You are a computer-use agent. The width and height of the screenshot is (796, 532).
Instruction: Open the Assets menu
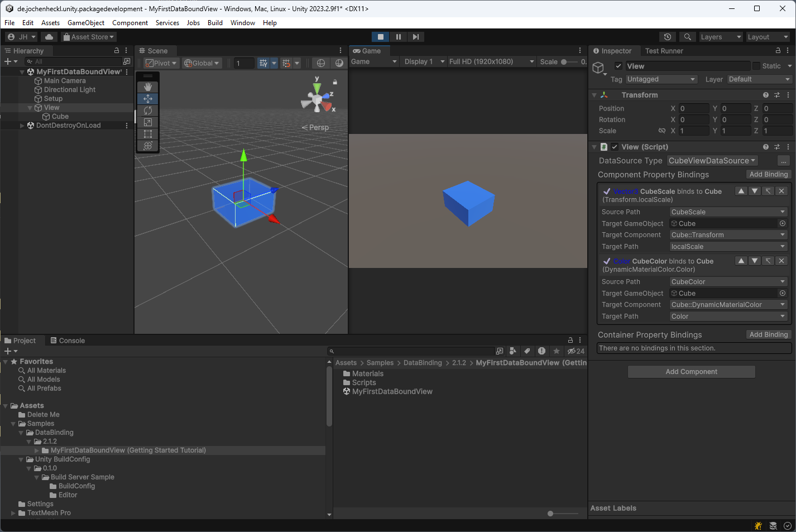click(50, 23)
